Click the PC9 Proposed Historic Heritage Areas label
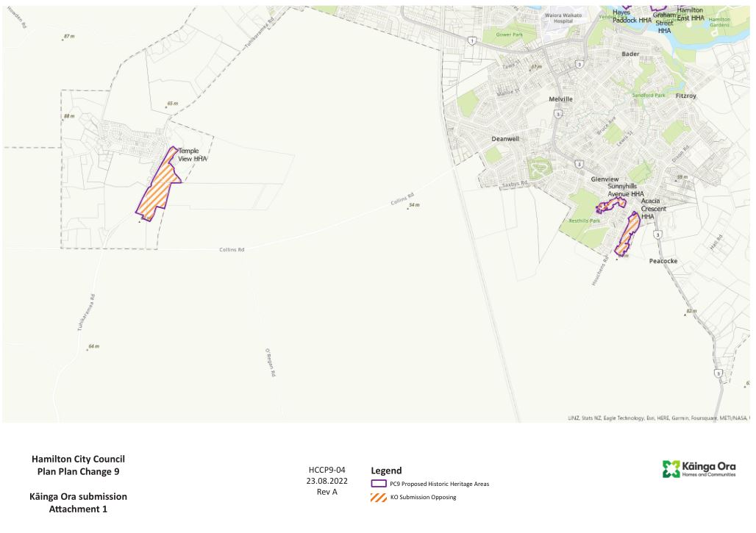Screen dimensions: 756x533 coord(439,484)
